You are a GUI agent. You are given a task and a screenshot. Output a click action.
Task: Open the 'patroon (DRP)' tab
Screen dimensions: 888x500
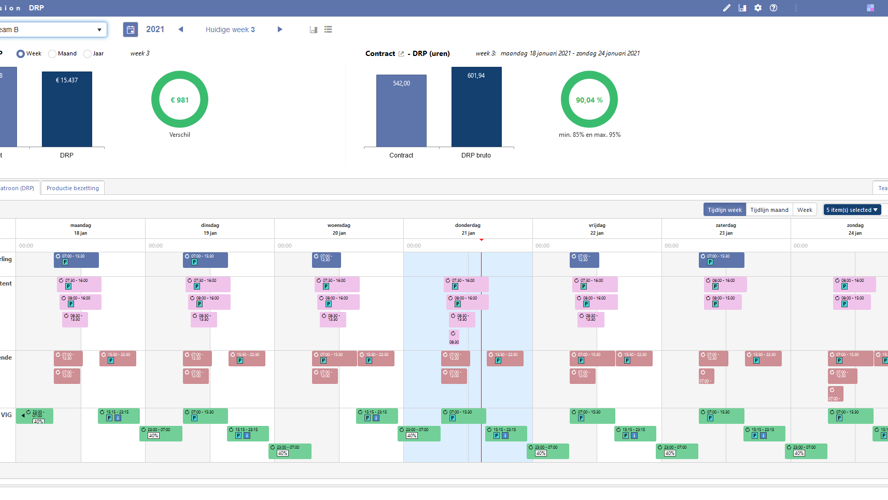pos(19,188)
